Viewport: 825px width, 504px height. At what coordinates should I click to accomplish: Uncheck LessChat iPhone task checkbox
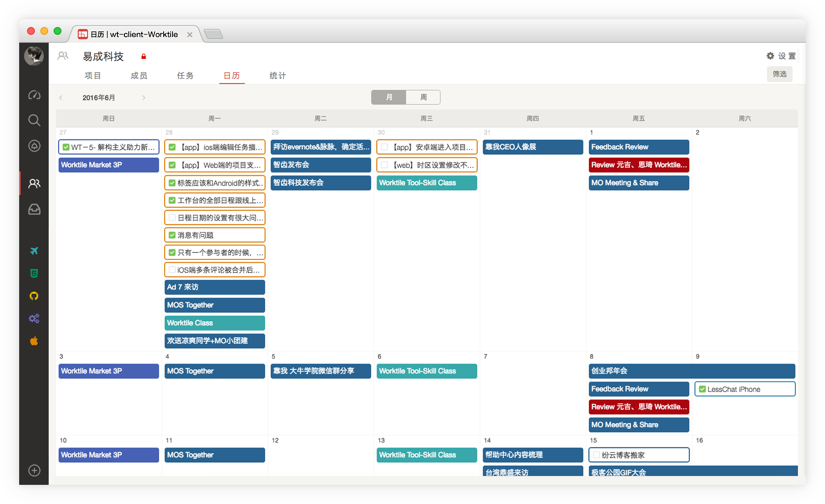(703, 389)
